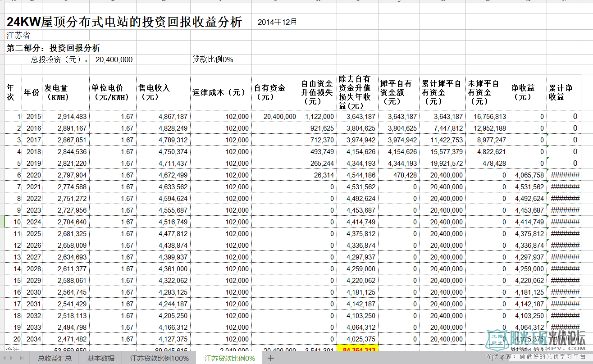
Task: Select the year cell 2031
Action: click(x=32, y=304)
